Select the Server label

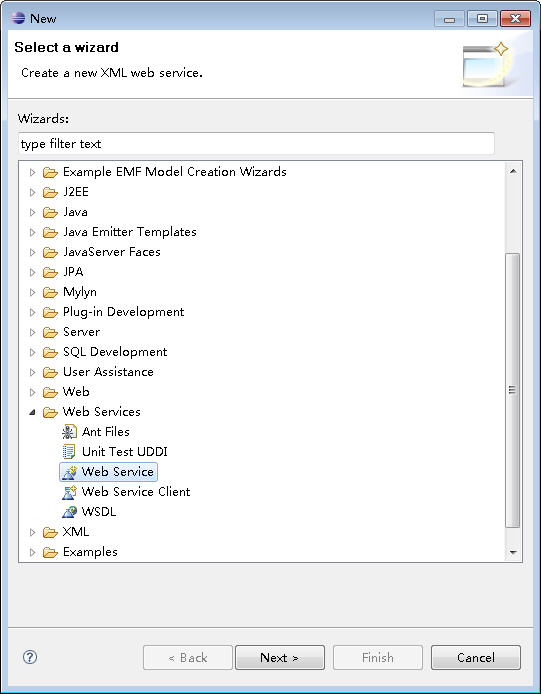pyautogui.click(x=81, y=332)
